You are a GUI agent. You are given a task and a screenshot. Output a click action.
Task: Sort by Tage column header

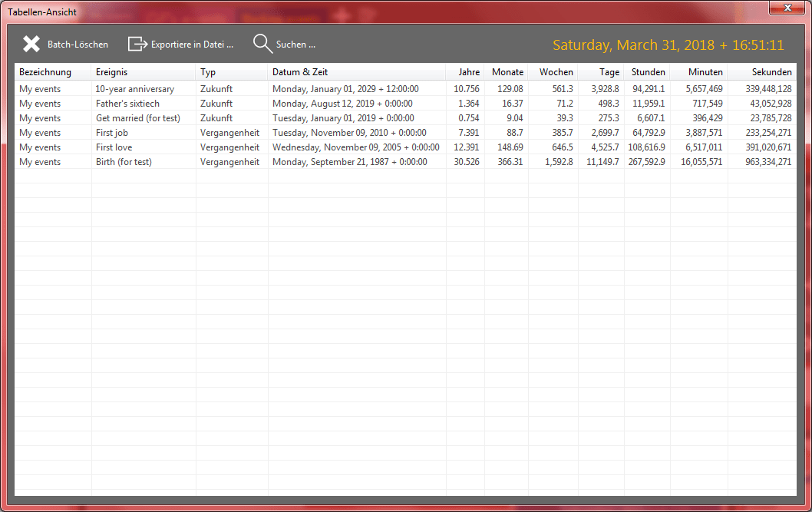601,72
